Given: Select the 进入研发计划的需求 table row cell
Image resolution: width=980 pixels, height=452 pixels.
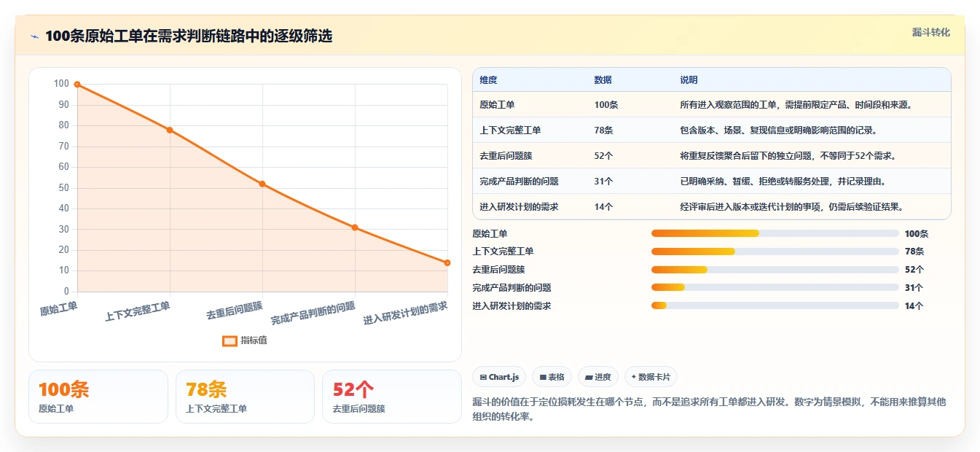Looking at the screenshot, I should point(519,207).
